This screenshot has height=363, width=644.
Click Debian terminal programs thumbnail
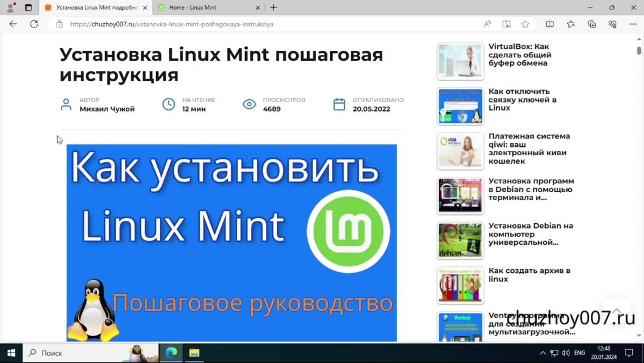click(x=460, y=196)
